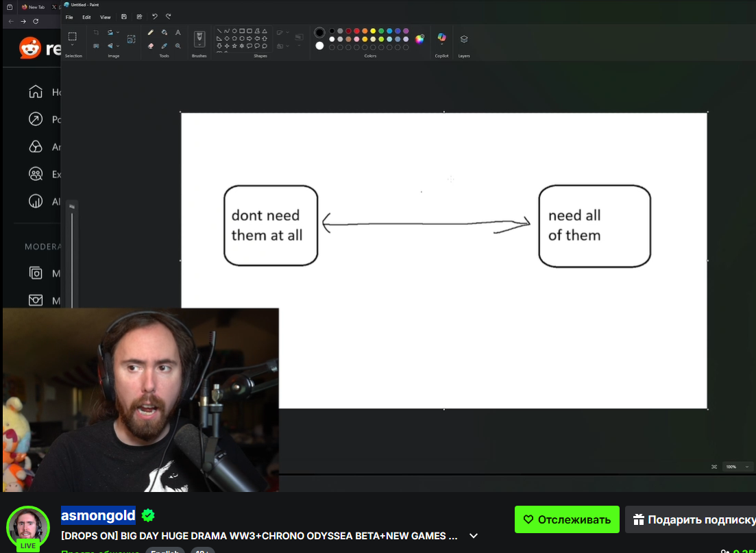Image resolution: width=756 pixels, height=553 pixels.
Task: Click the asmongold channel name
Action: pos(99,515)
